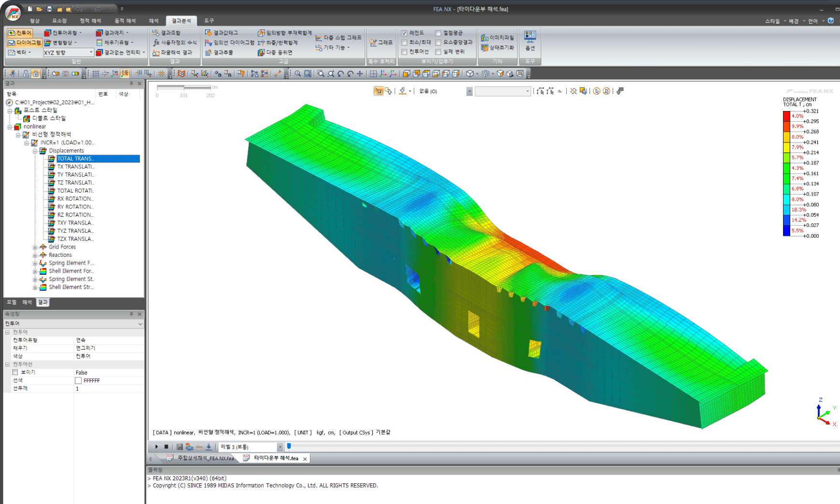Click the play animation button
This screenshot has height=504, width=840.
156,447
